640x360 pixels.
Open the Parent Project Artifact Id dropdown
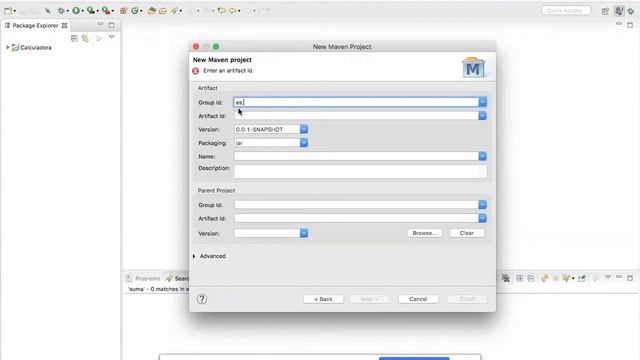point(482,218)
